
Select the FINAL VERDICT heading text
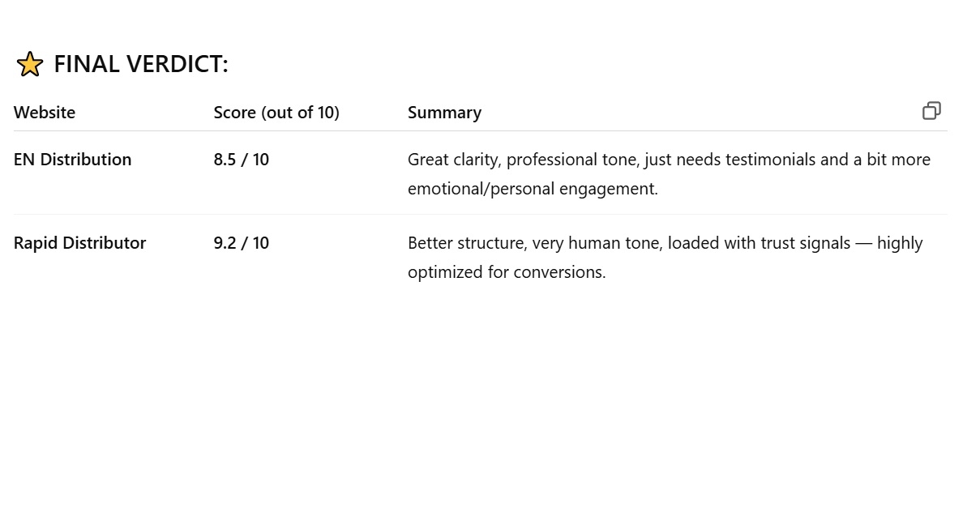(x=141, y=64)
